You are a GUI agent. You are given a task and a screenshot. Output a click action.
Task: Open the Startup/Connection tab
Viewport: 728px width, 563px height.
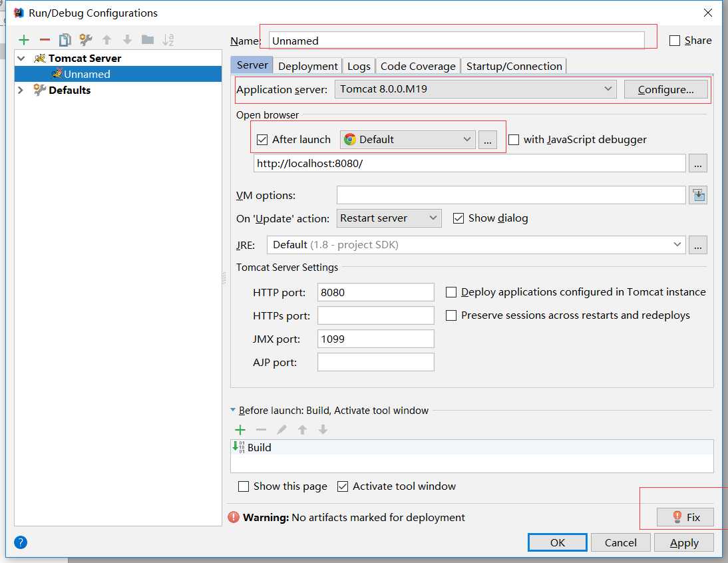tap(514, 66)
